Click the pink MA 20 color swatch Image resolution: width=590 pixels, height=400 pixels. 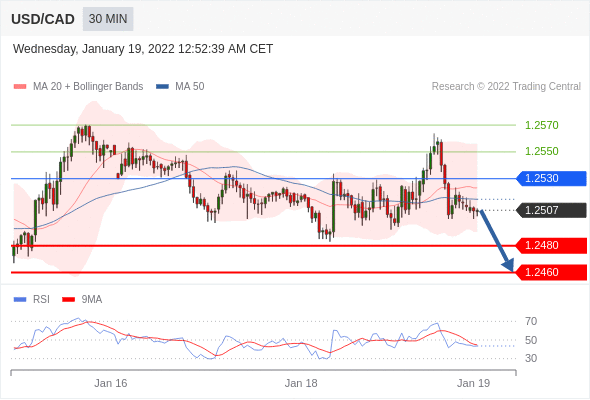pos(20,87)
